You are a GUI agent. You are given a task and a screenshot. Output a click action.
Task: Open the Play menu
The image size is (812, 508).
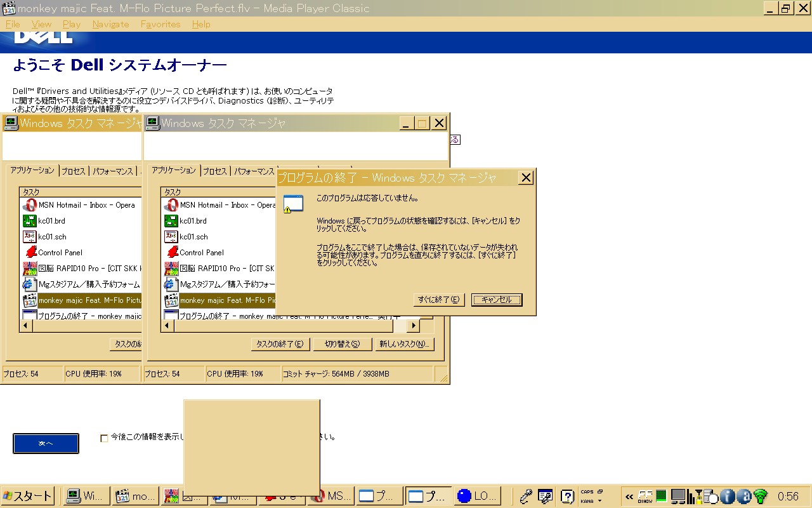(x=72, y=24)
